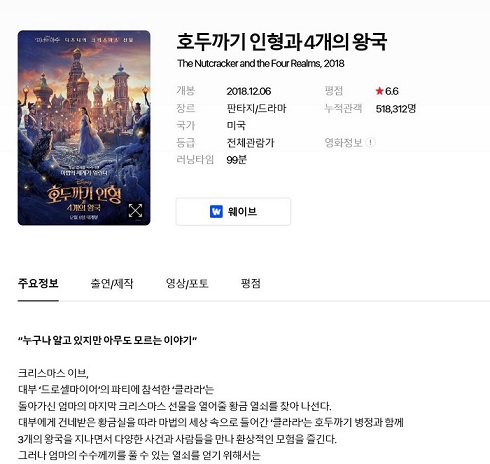This screenshot has height=464, width=490.
Task: Click the red rating star icon
Action: 379,91
